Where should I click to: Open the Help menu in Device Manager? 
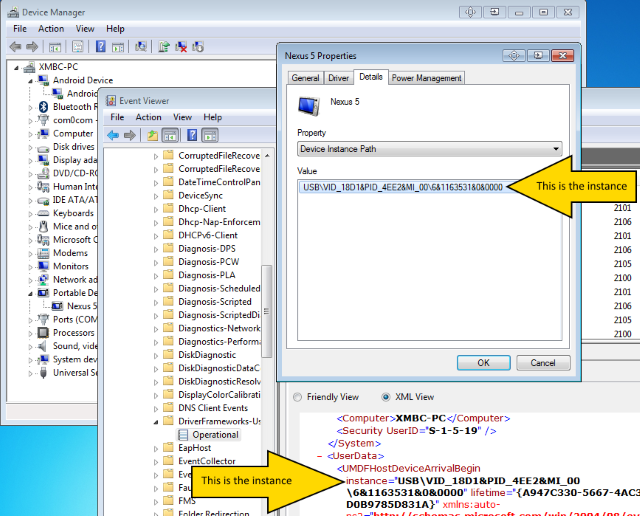pos(115,29)
